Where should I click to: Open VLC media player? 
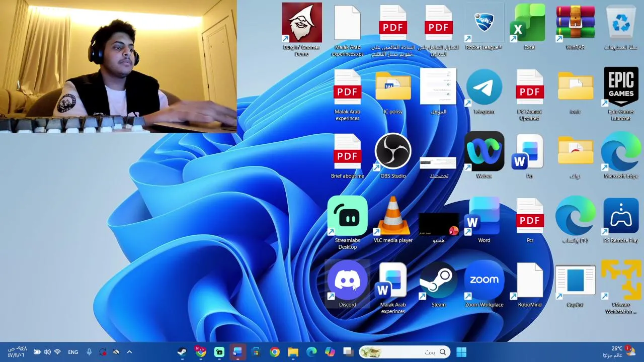coord(393,221)
